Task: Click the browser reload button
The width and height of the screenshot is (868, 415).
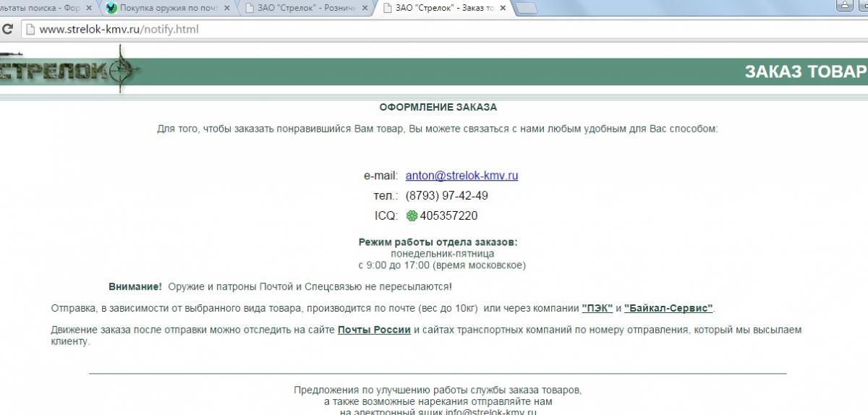Action: [x=8, y=30]
